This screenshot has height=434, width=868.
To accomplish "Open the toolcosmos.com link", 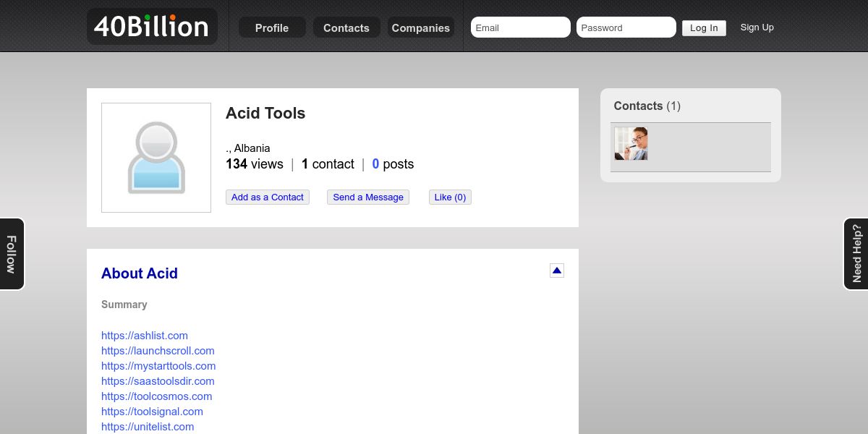I will [x=157, y=396].
